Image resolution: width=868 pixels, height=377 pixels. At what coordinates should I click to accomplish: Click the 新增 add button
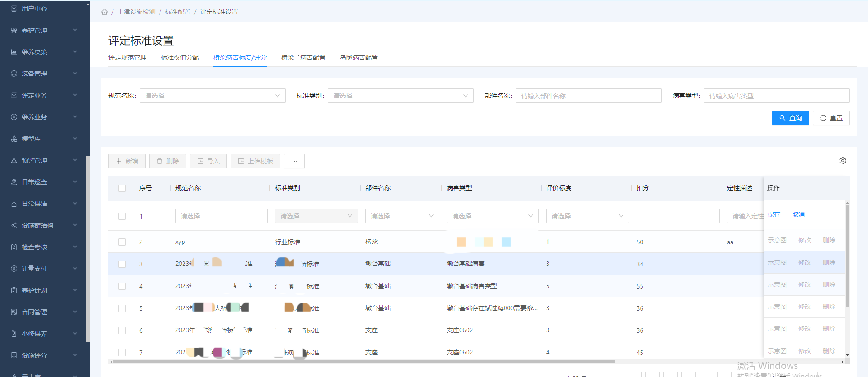pyautogui.click(x=127, y=161)
